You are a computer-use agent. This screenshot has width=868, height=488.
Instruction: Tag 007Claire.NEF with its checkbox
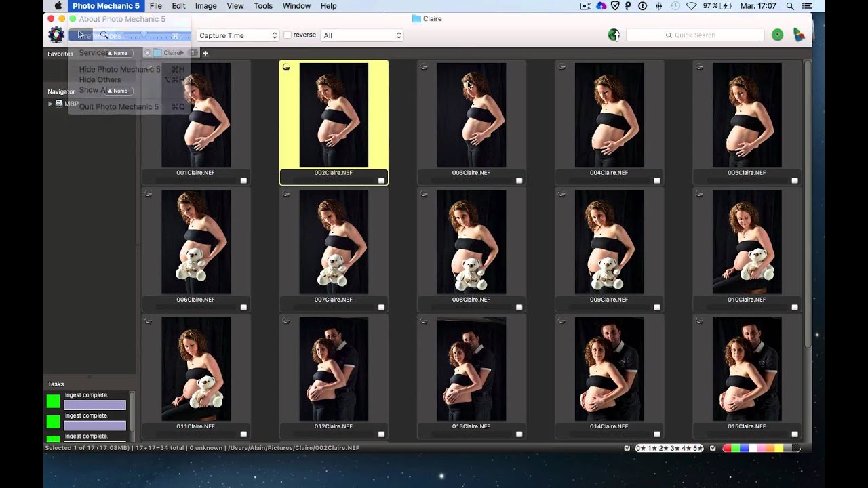(x=381, y=307)
